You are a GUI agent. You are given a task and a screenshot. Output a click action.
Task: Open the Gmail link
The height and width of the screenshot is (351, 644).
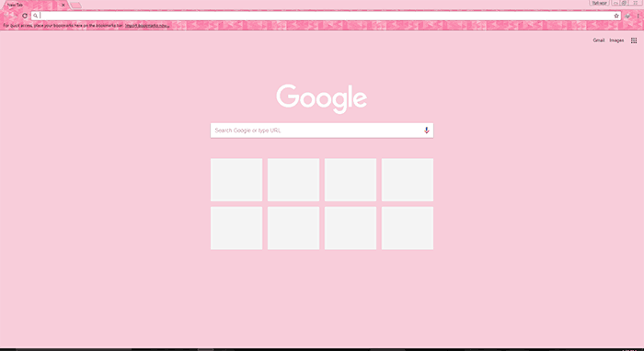pyautogui.click(x=598, y=40)
